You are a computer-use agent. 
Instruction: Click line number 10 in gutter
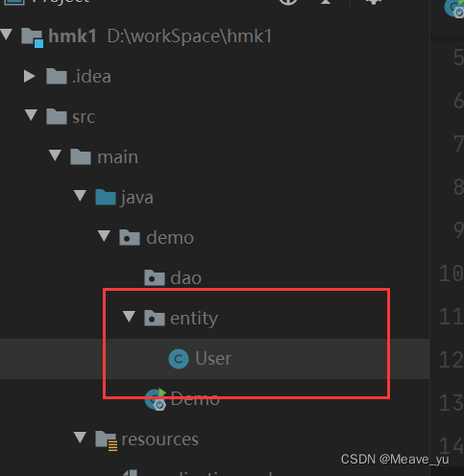coord(452,274)
